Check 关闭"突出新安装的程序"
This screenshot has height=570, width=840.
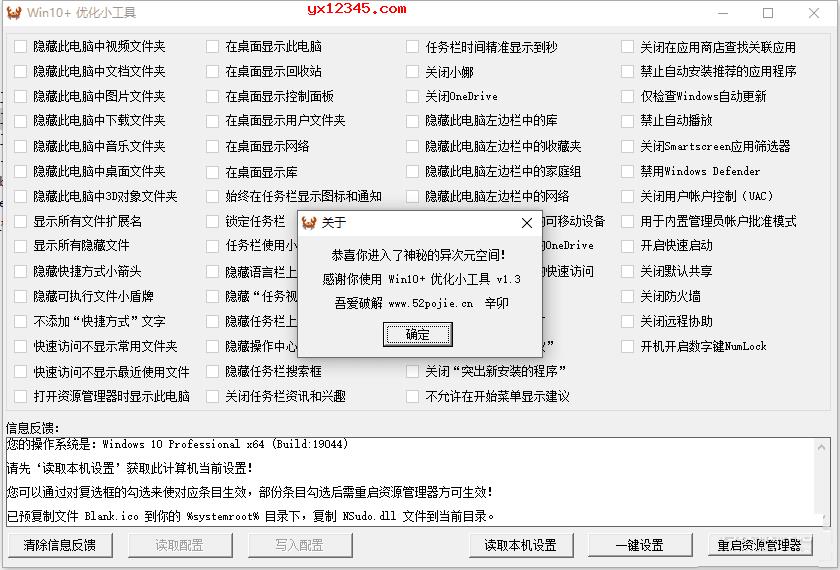[412, 371]
